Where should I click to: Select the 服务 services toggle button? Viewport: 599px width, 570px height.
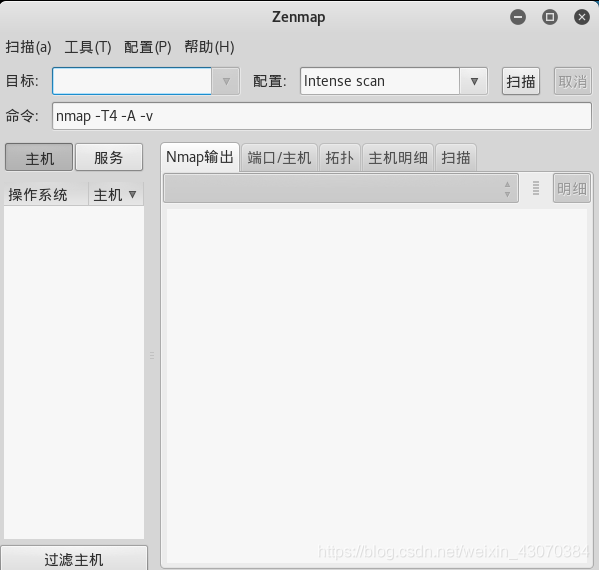point(109,157)
